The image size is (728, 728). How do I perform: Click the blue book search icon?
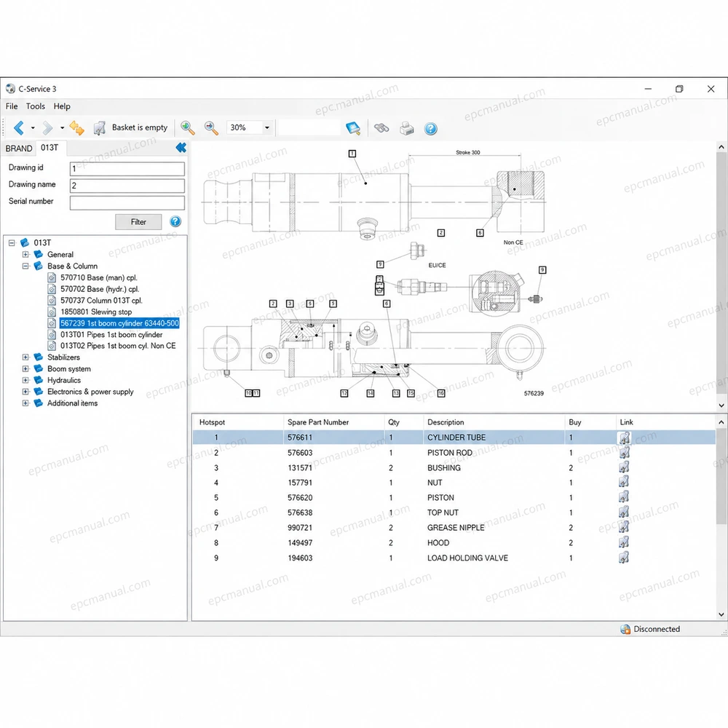(x=353, y=128)
